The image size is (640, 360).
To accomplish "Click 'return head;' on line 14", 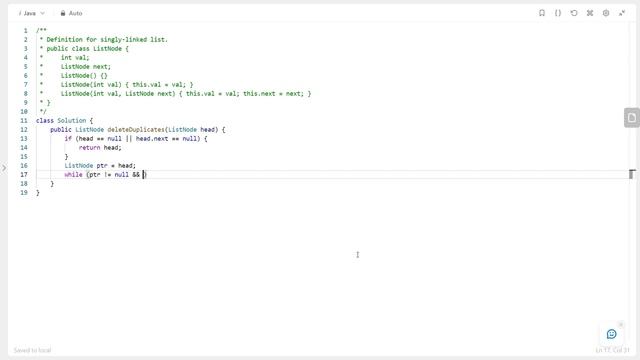I will [100, 147].
